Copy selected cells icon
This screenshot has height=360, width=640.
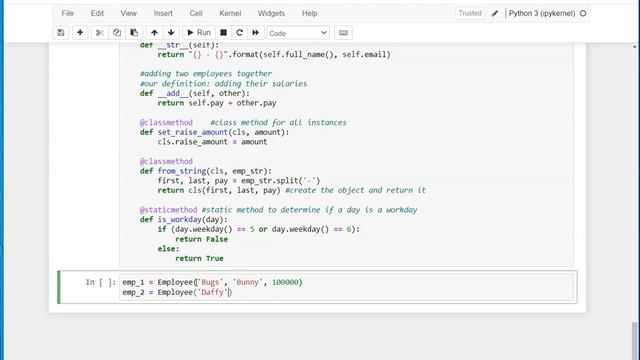coord(117,33)
